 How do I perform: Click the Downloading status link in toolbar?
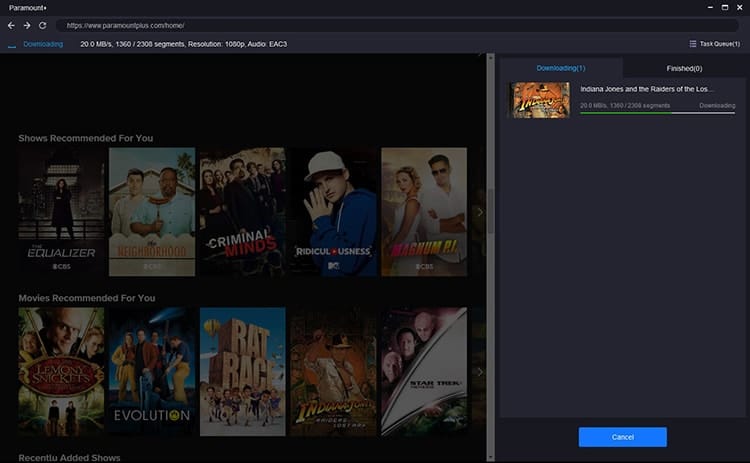(43, 44)
